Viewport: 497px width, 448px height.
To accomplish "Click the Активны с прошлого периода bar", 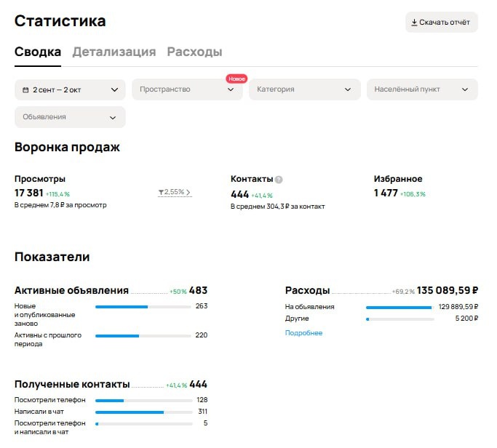I will [x=143, y=336].
